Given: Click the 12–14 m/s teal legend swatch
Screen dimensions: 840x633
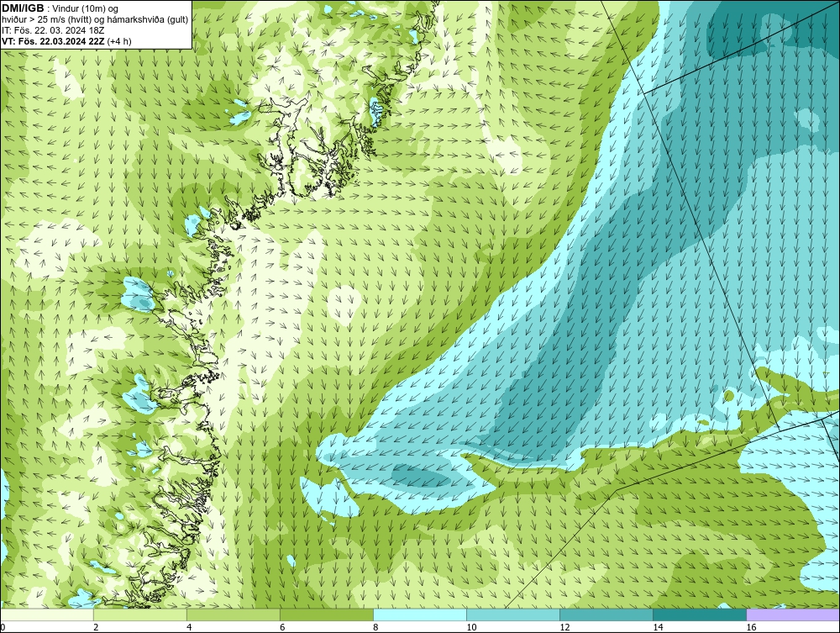Looking at the screenshot, I should (x=606, y=615).
